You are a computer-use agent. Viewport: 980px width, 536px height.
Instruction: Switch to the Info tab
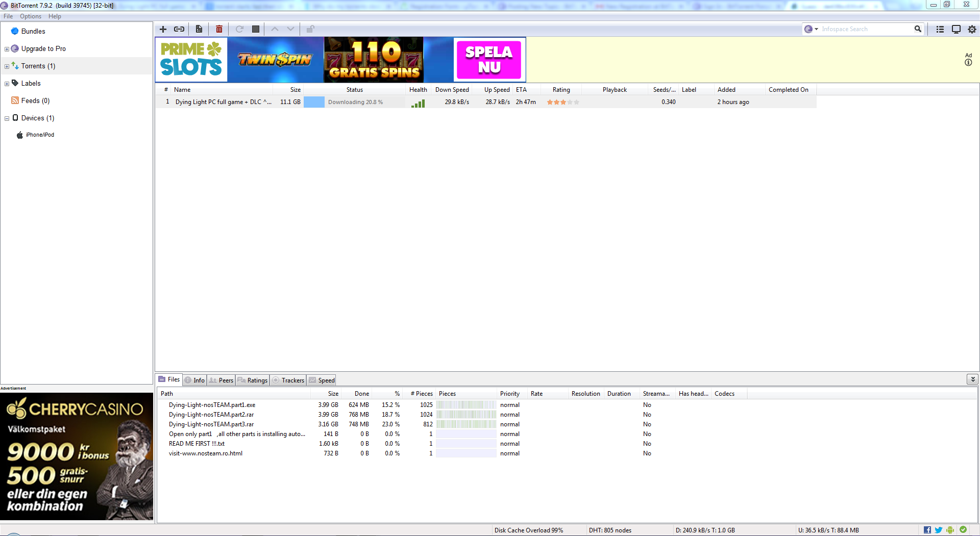(x=195, y=380)
